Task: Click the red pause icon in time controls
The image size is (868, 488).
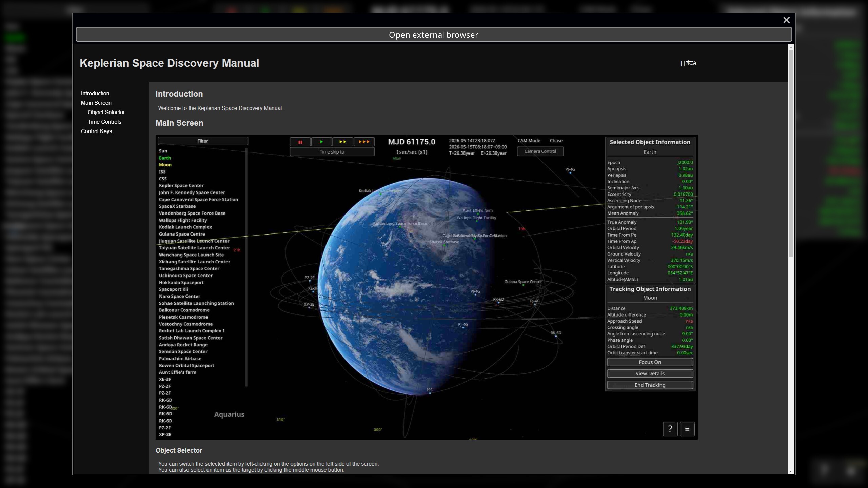Action: coord(300,142)
